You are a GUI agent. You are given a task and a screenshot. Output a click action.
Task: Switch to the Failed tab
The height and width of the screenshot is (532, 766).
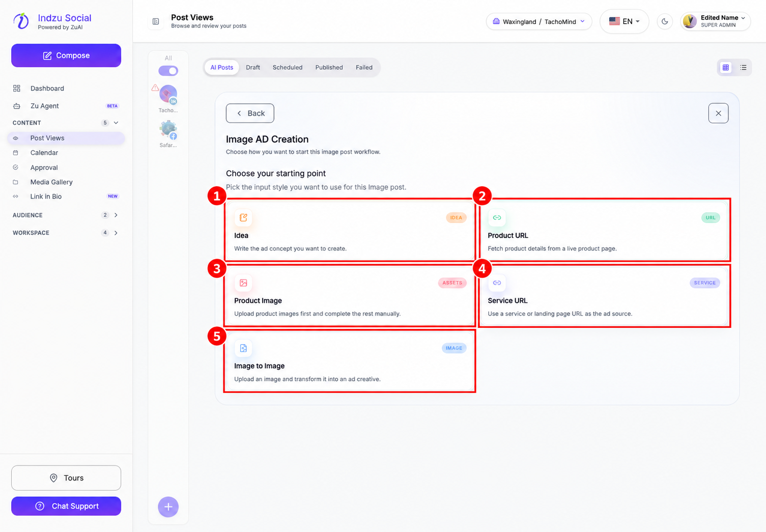coord(364,67)
